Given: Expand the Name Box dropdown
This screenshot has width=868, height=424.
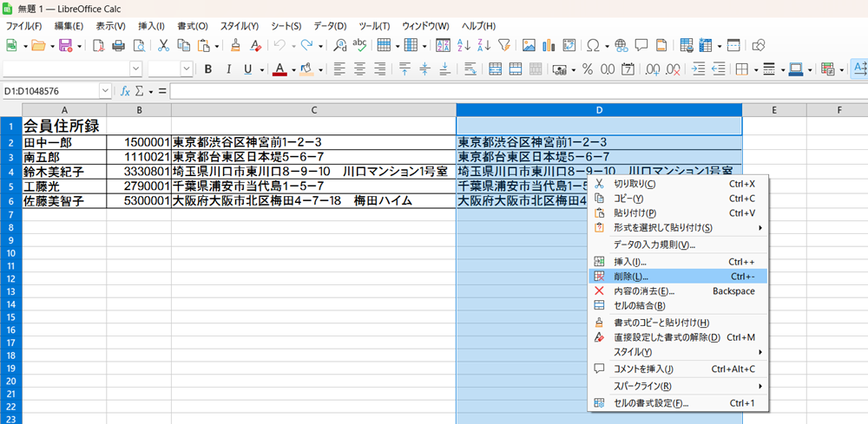Looking at the screenshot, I should [105, 91].
